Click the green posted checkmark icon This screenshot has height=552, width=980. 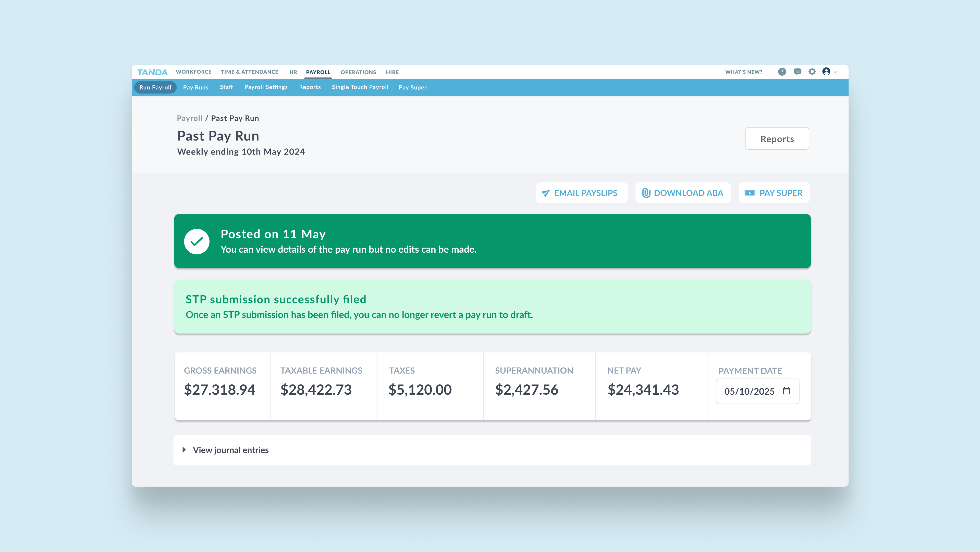[197, 241]
